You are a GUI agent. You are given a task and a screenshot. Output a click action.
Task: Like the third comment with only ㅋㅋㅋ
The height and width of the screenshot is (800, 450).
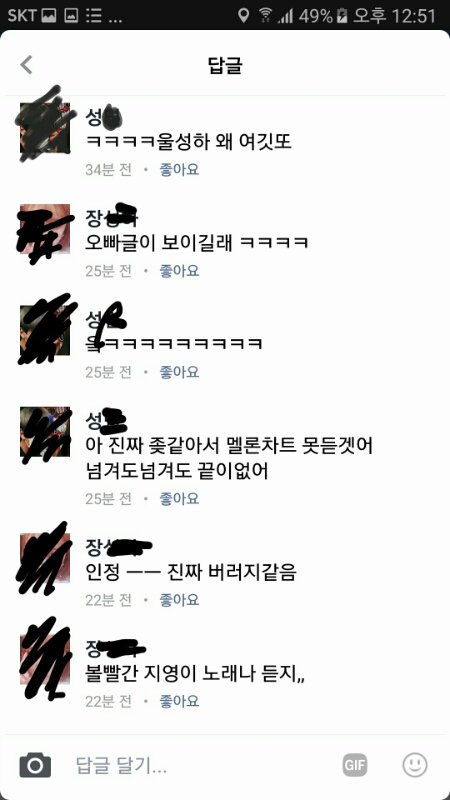click(179, 372)
